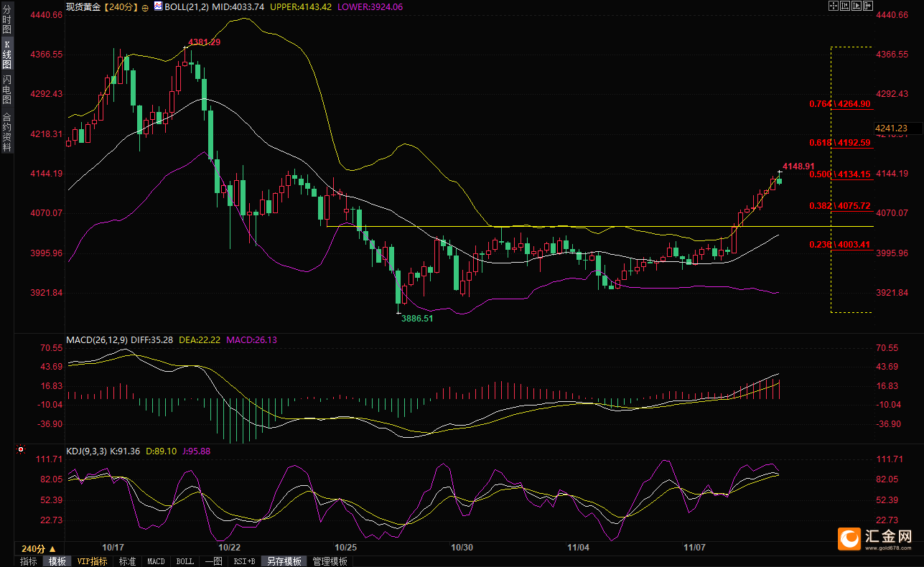Click the 0.500 Fibonacci level 4134.15

[839, 174]
